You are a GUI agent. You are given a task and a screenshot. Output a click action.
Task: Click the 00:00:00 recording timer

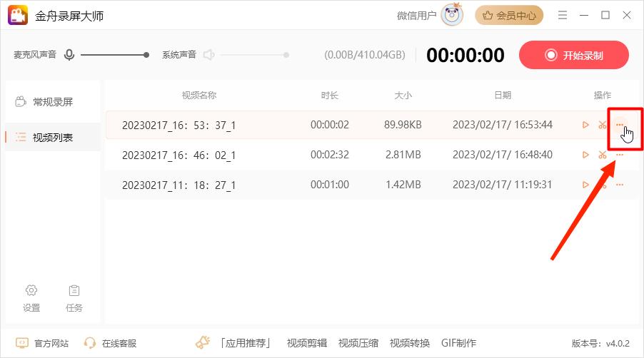tap(466, 55)
